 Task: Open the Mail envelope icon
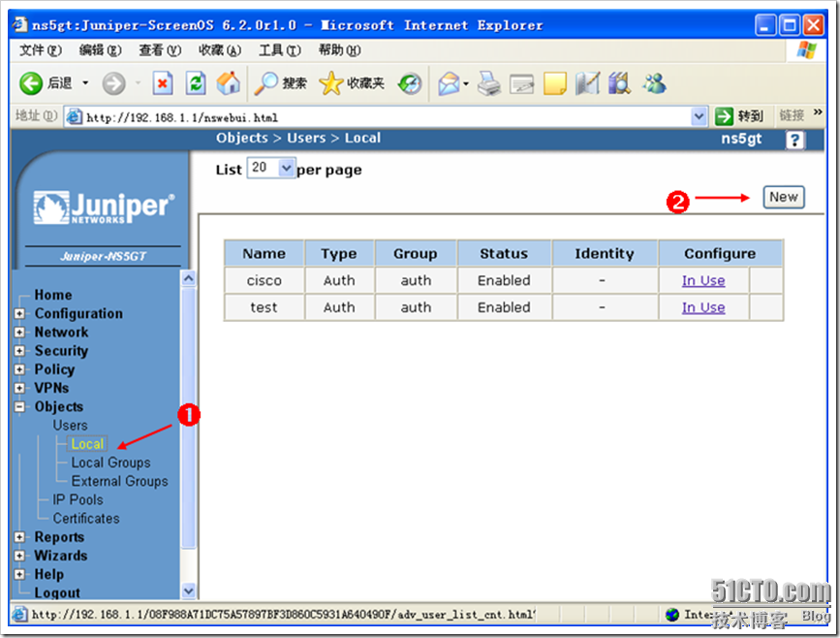click(x=449, y=83)
